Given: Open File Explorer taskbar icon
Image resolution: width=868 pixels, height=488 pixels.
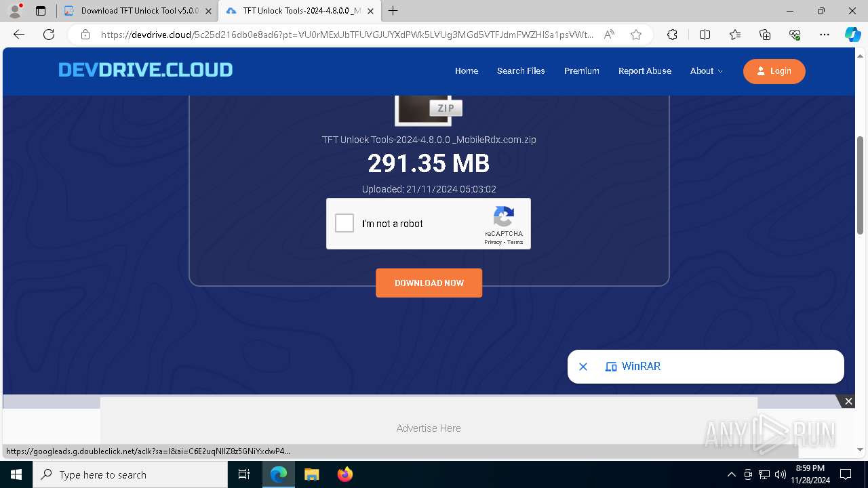Looking at the screenshot, I should tap(311, 474).
